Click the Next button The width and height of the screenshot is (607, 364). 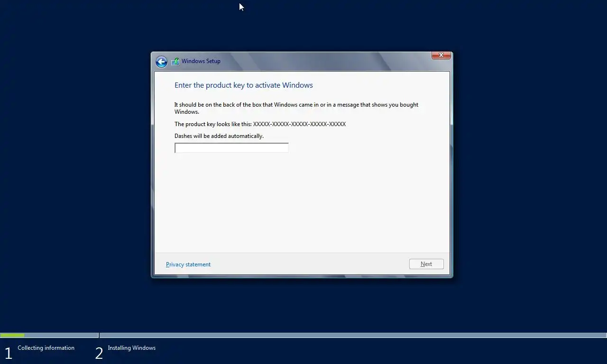pos(426,264)
